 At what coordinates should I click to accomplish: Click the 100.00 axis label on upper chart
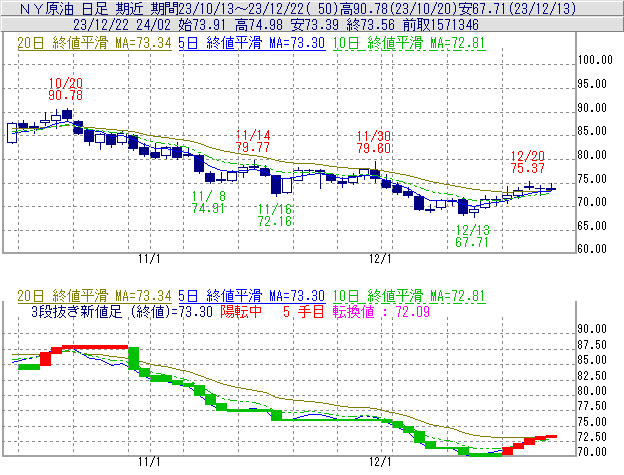(595, 60)
